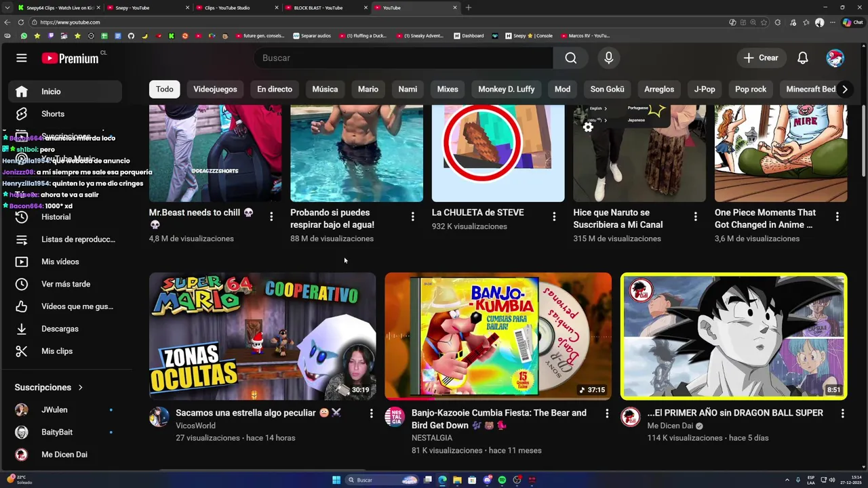Open Mis clips in sidebar
This screenshot has height=488, width=868.
(65, 351)
